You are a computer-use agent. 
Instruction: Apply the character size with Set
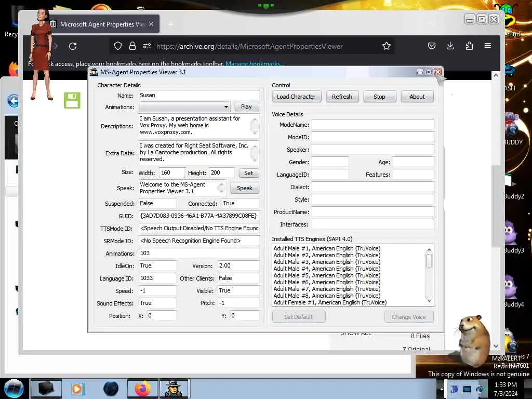click(248, 173)
